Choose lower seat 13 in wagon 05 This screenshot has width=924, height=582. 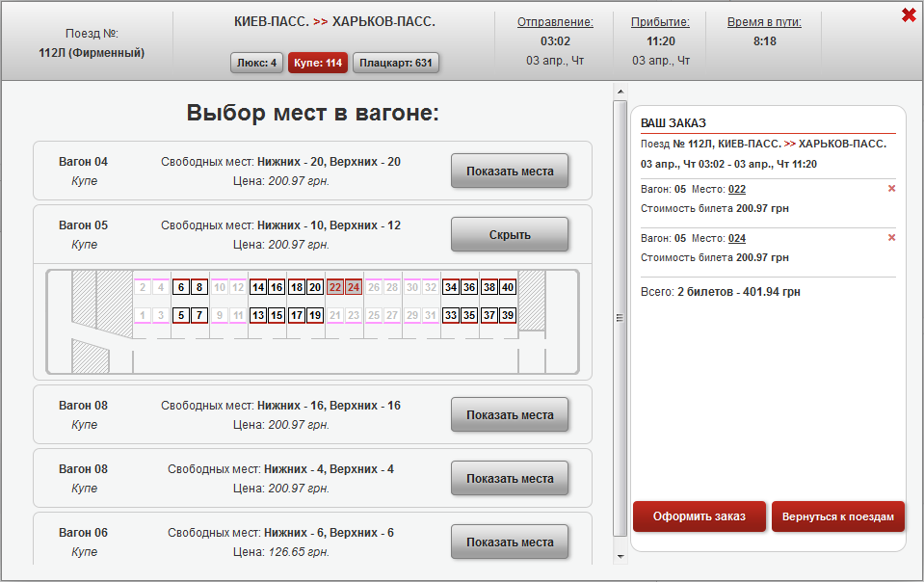point(258,315)
